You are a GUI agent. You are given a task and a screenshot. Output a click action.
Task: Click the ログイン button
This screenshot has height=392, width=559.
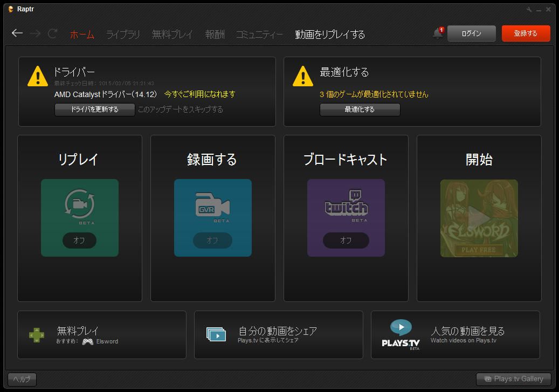[472, 33]
